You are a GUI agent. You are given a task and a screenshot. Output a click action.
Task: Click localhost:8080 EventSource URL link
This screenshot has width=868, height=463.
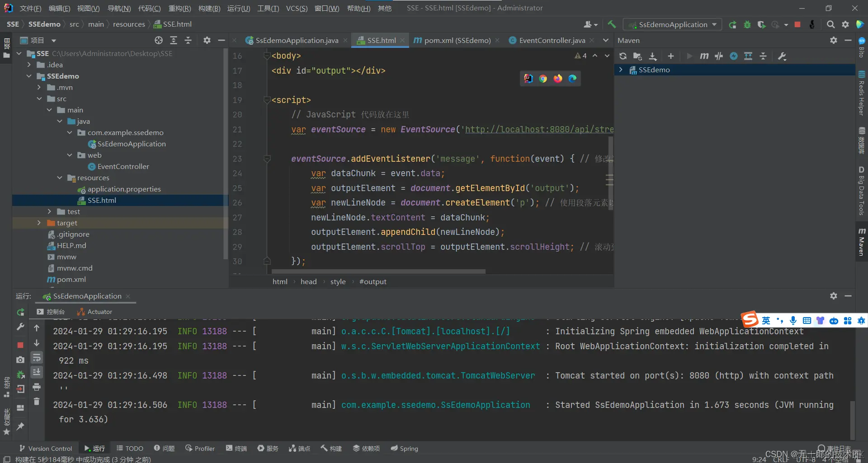pyautogui.click(x=539, y=129)
